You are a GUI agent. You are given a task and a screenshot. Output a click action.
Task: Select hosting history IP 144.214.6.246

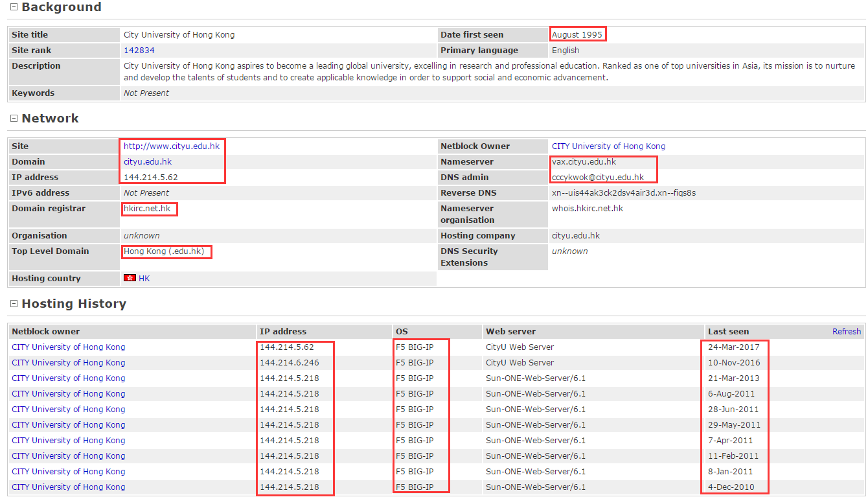point(290,363)
